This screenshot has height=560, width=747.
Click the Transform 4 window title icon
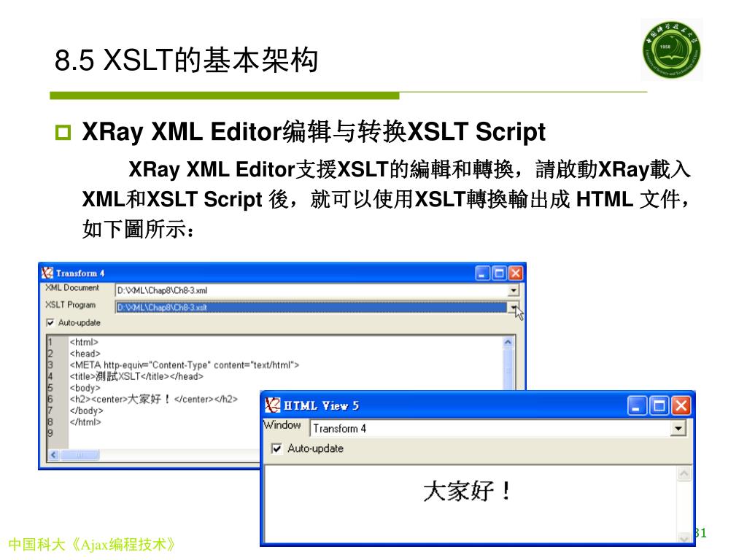pyautogui.click(x=47, y=273)
